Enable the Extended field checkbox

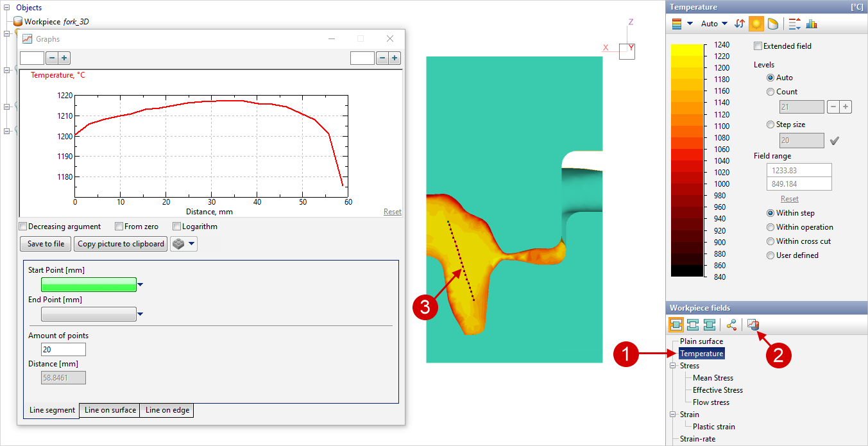click(758, 46)
